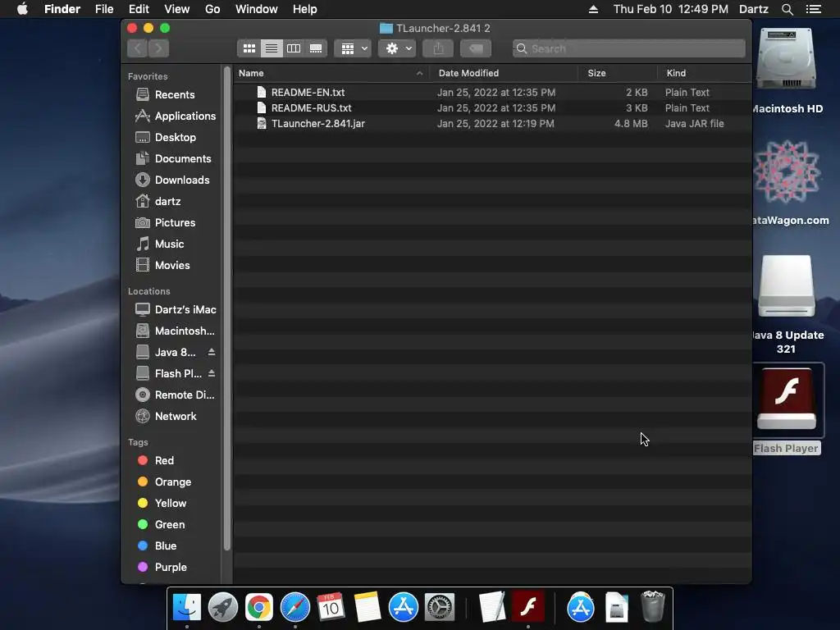840x630 pixels.
Task: Click the eject icon in menu bar
Action: point(594,9)
